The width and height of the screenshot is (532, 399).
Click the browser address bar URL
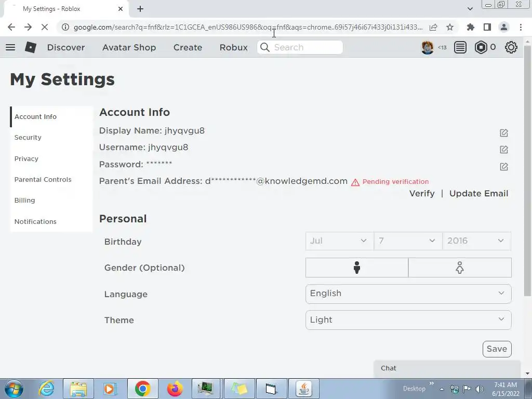pyautogui.click(x=248, y=27)
